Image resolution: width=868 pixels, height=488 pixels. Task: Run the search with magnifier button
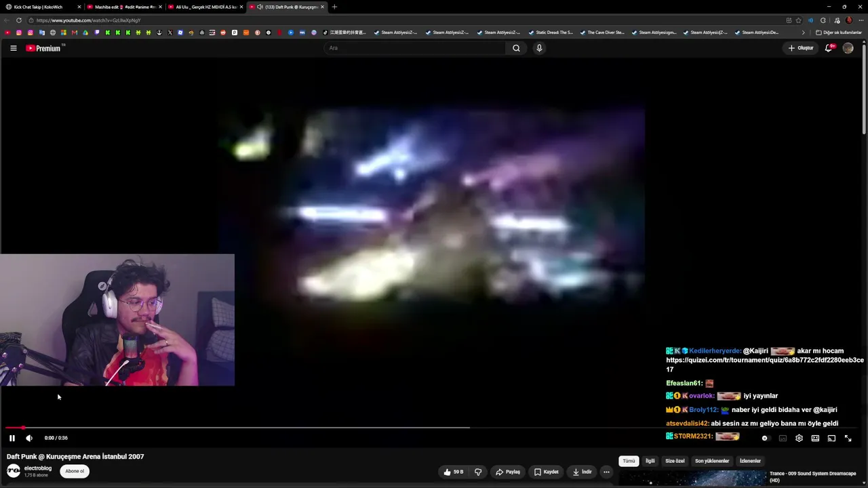pyautogui.click(x=516, y=48)
